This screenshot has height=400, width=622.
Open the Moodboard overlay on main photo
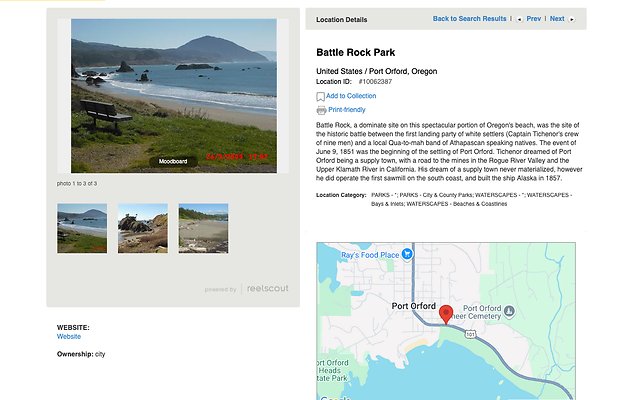pyautogui.click(x=173, y=160)
